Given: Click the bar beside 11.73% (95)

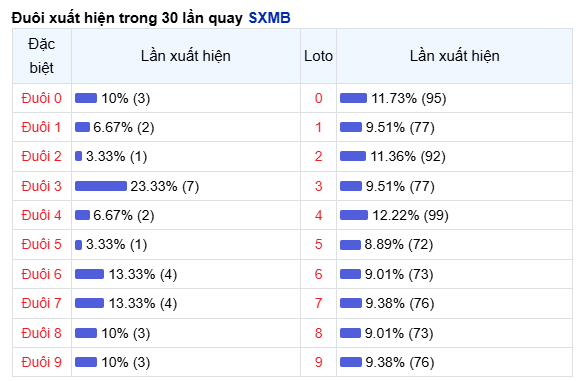Looking at the screenshot, I should pos(353,98).
